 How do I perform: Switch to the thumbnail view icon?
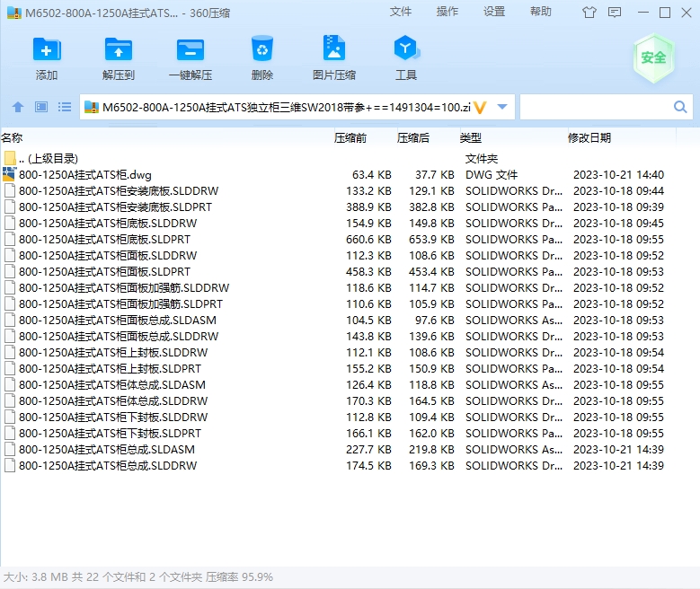[x=41, y=107]
